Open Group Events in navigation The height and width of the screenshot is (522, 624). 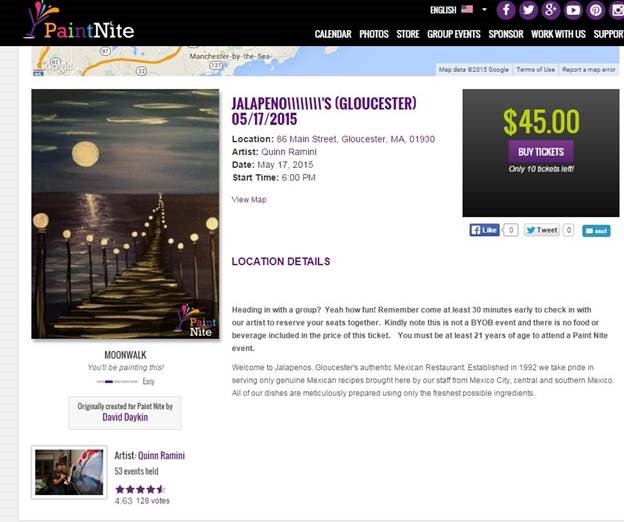(454, 34)
